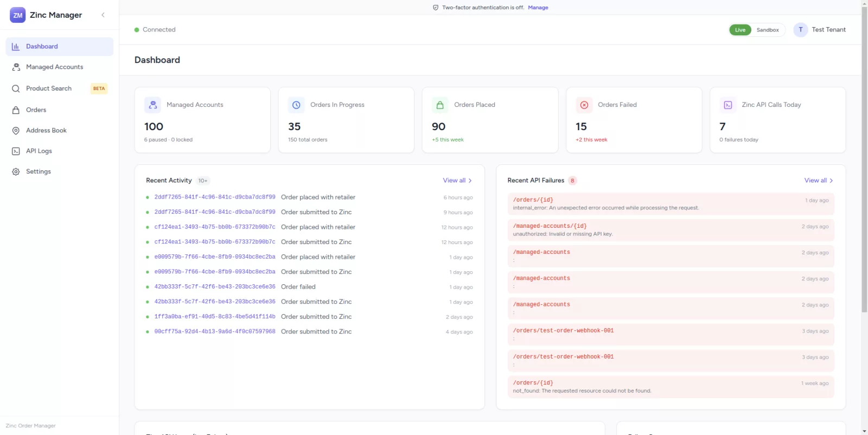Click the Orders Placed bag icon
Viewport: 868px width, 435px height.
pyautogui.click(x=440, y=105)
